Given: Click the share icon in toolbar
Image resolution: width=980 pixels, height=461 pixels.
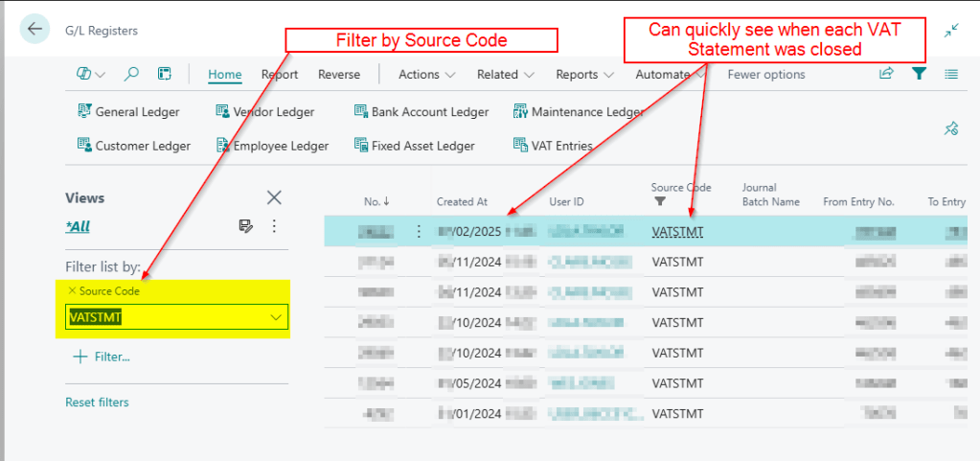Looking at the screenshot, I should coord(886,74).
